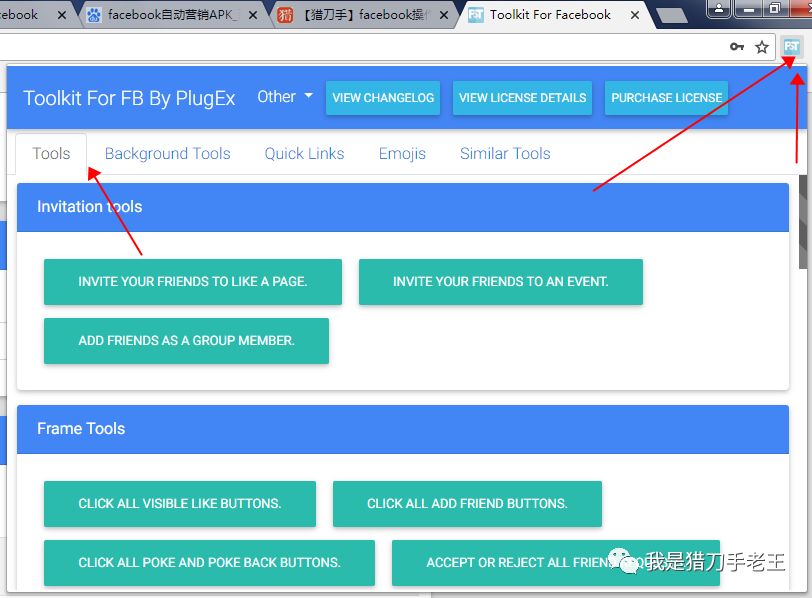Select the Toolkit For Facebook browser tab

552,15
